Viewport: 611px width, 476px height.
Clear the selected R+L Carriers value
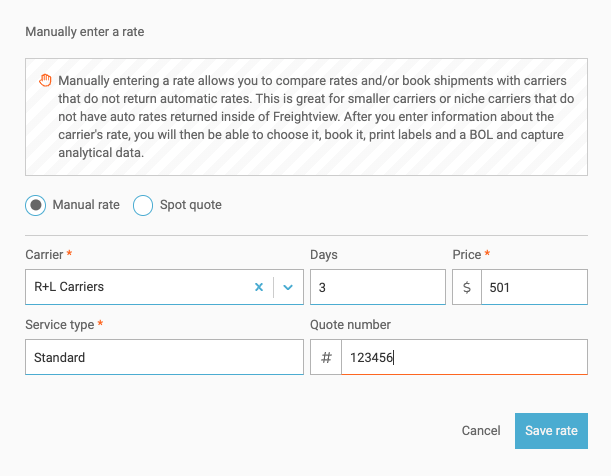tap(258, 287)
